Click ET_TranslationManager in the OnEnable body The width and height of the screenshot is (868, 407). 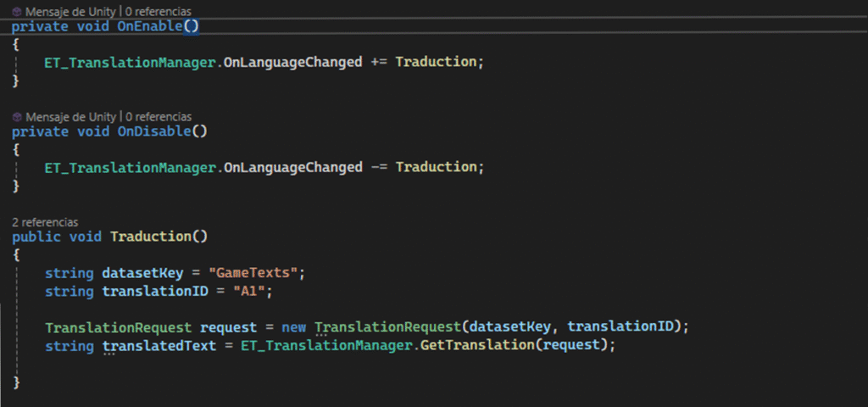click(129, 62)
